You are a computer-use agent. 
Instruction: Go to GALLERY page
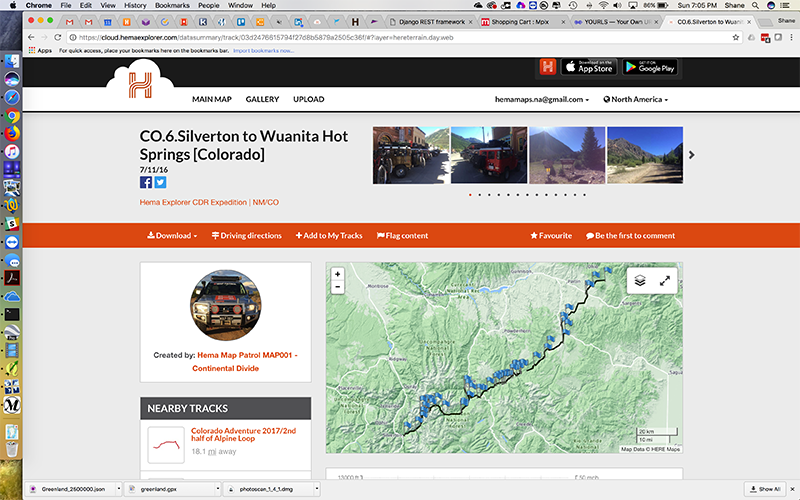262,99
